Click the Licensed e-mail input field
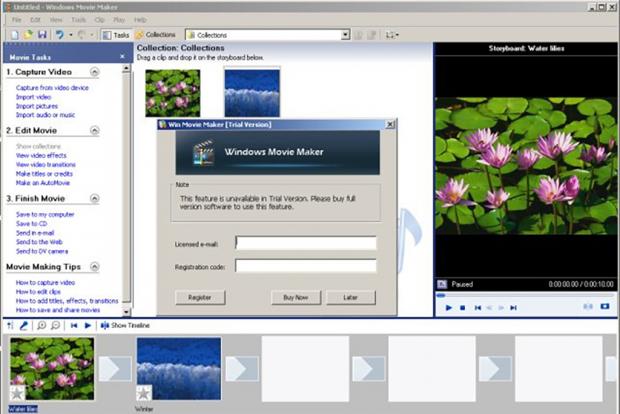 click(x=305, y=243)
